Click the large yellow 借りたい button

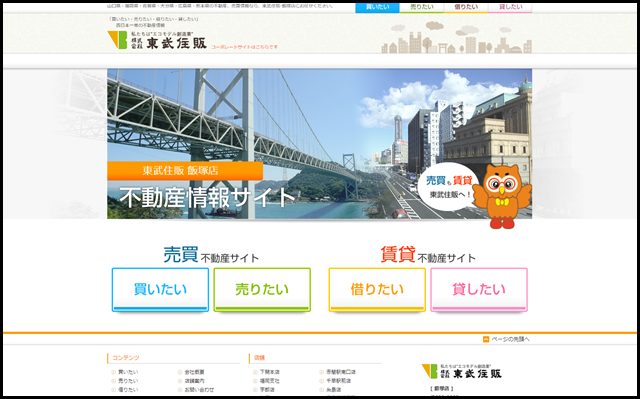377,290
